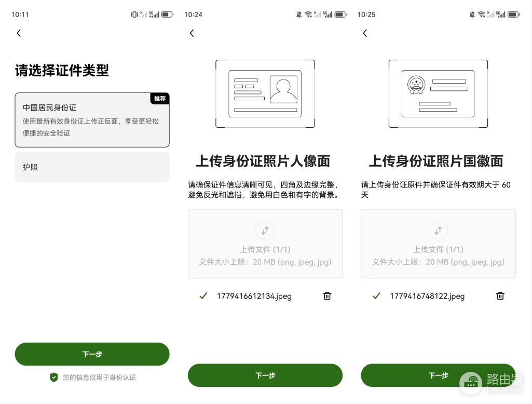Tap the ID card national emblem illustration

[438, 93]
